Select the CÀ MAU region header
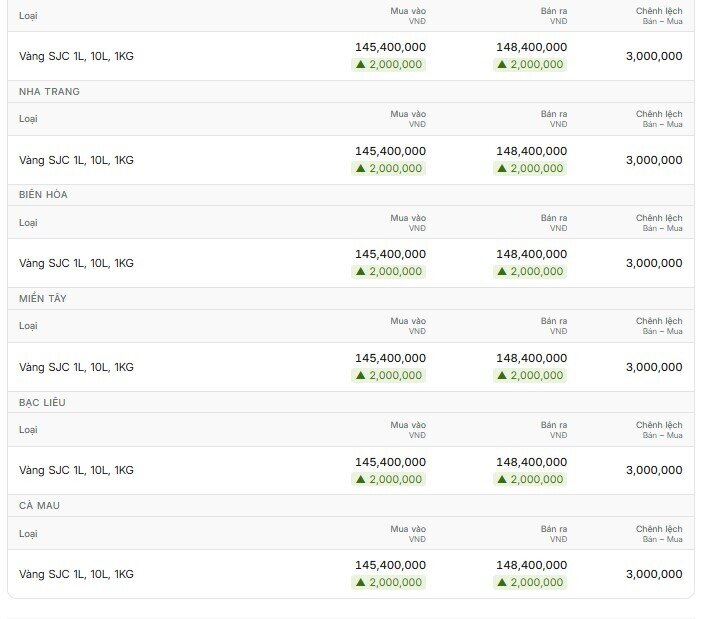Image resolution: width=703 pixels, height=619 pixels. pos(39,506)
